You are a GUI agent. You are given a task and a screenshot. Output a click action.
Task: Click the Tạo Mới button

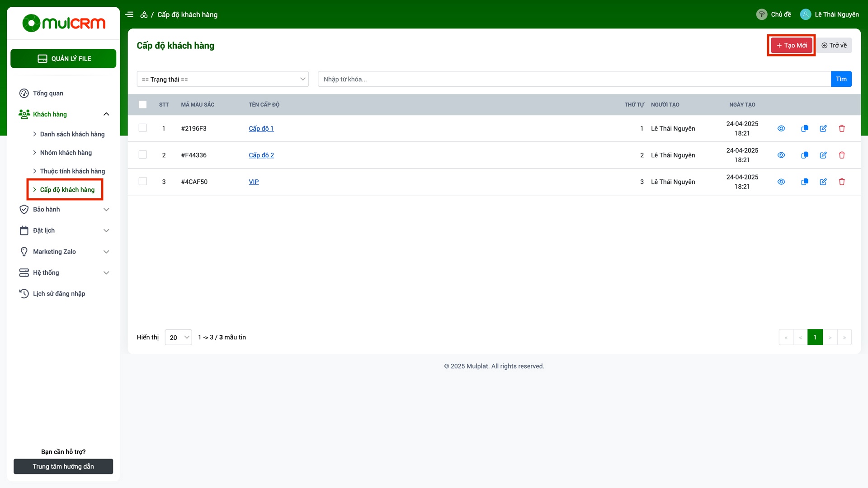click(791, 45)
